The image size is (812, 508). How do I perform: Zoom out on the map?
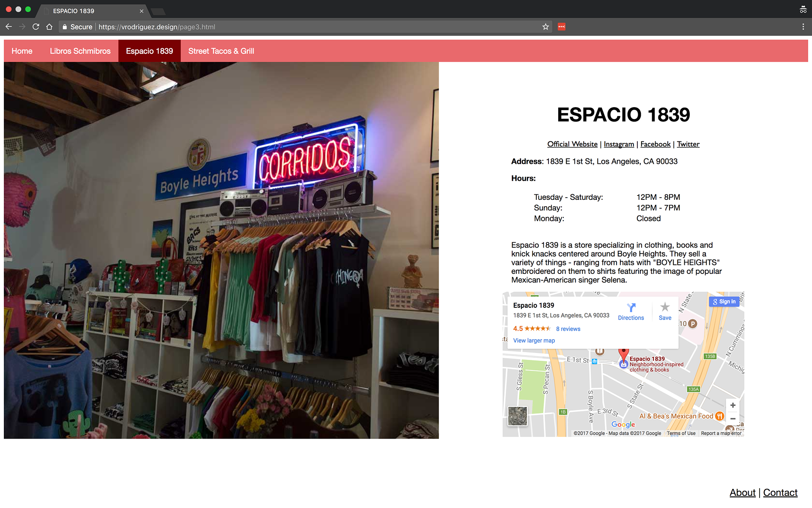coord(732,419)
